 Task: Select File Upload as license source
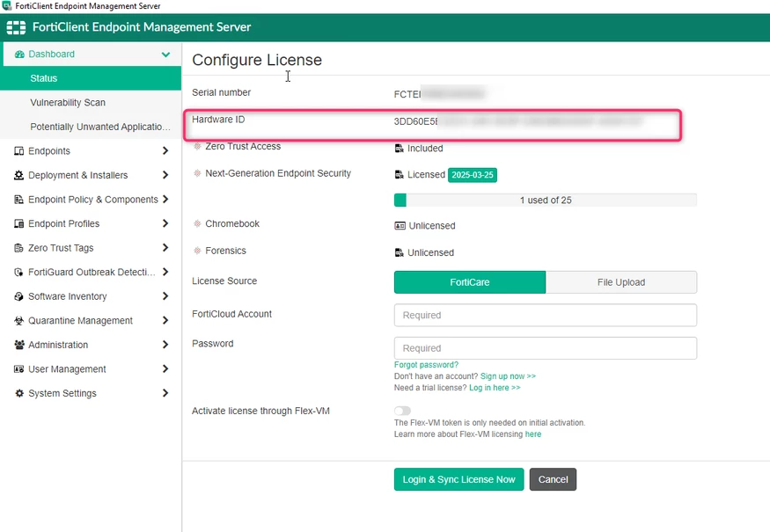tap(621, 282)
